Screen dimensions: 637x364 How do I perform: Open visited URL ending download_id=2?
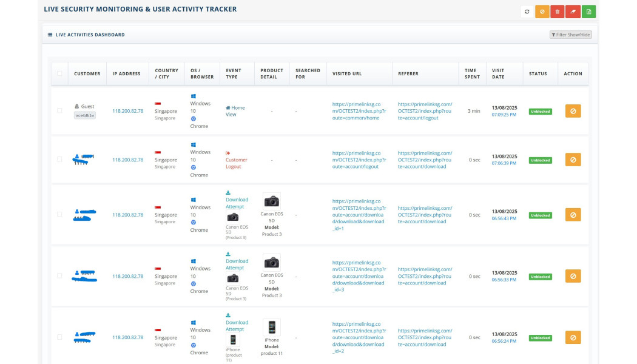tap(359, 337)
